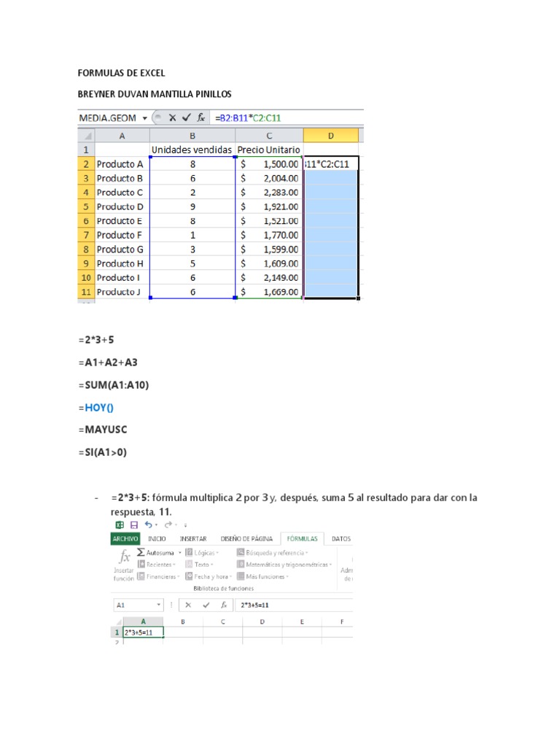This screenshot has width=560, height=747.
Task: Click the =HOY() blue link text
Action: (99, 407)
